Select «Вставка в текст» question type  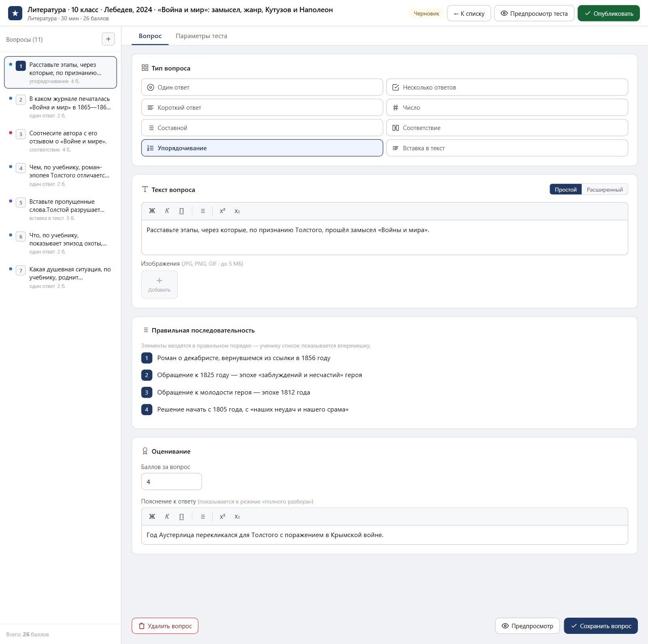(x=507, y=148)
